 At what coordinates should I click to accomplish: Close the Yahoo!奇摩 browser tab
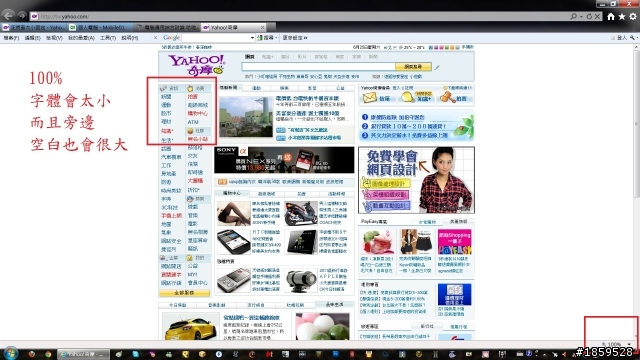point(262,27)
